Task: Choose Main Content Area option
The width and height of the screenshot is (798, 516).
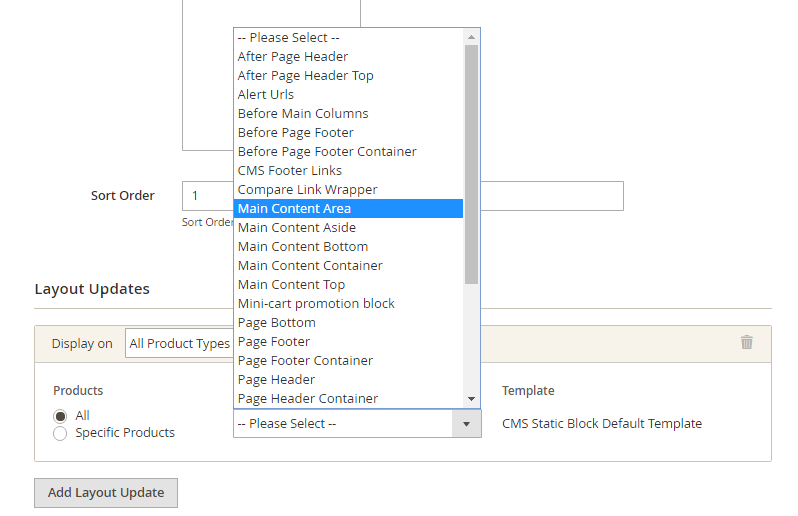Action: coord(349,209)
